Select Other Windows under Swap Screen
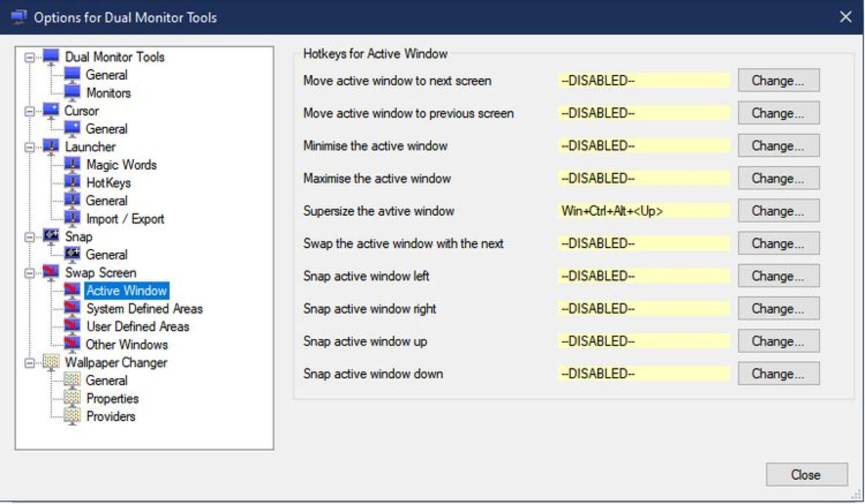 (127, 345)
